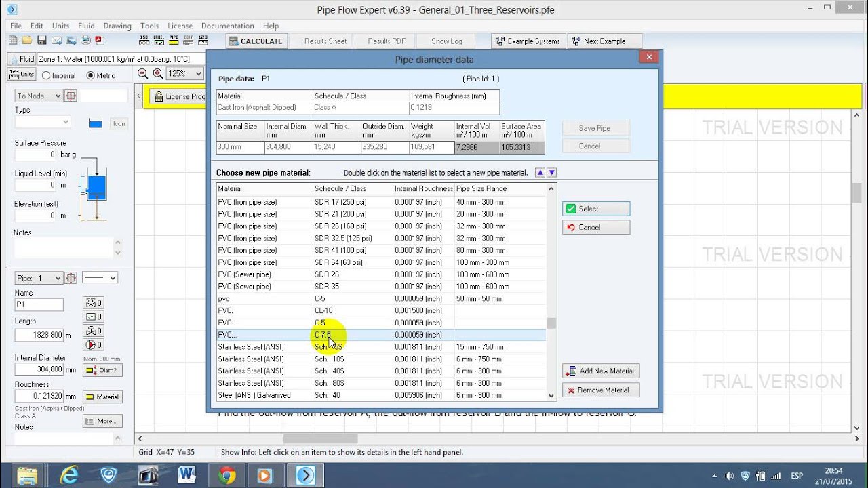This screenshot has width=868, height=488.
Task: Click Cancel beside the material list
Action: (x=596, y=227)
